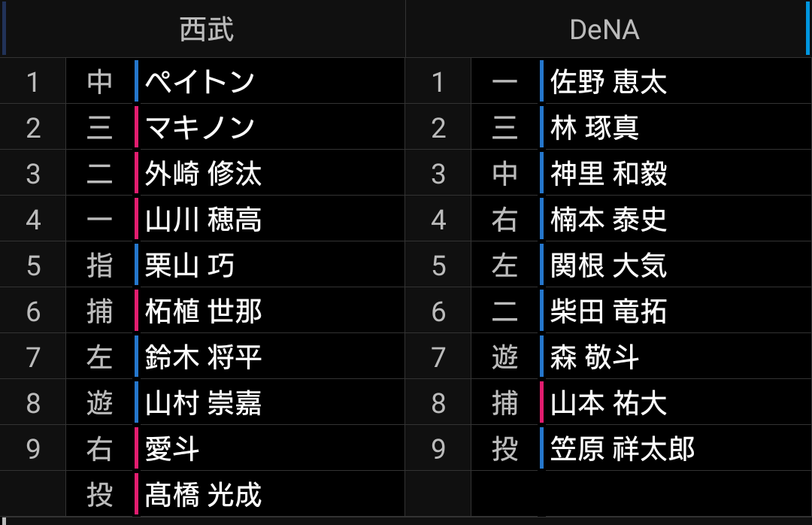The image size is (812, 525).
Task: Click Seibu pitcher 髙橋 光成
Action: 203,494
